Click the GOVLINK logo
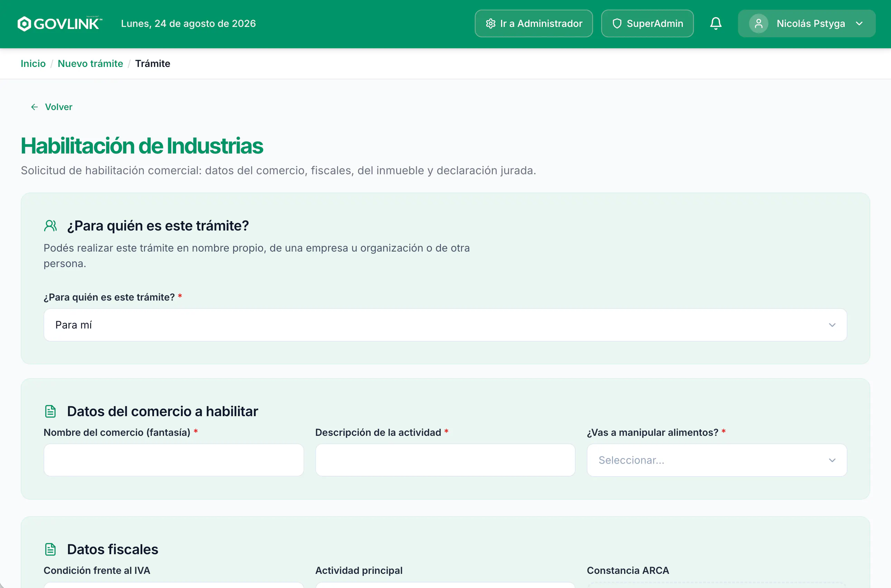 [60, 23]
